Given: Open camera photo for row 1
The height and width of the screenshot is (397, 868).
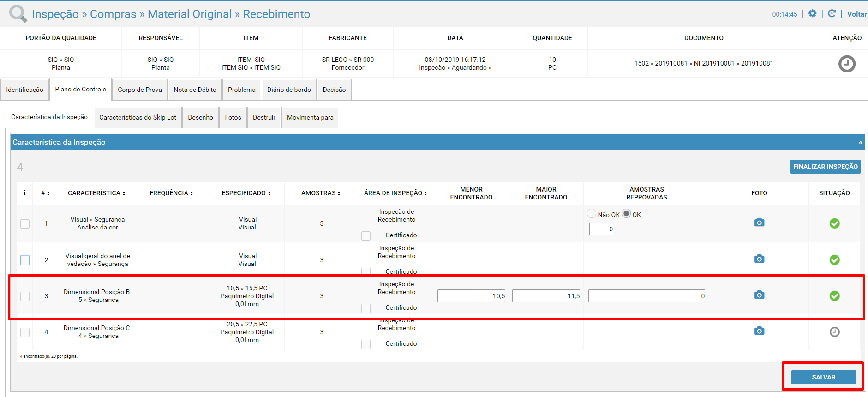Looking at the screenshot, I should 759,223.
